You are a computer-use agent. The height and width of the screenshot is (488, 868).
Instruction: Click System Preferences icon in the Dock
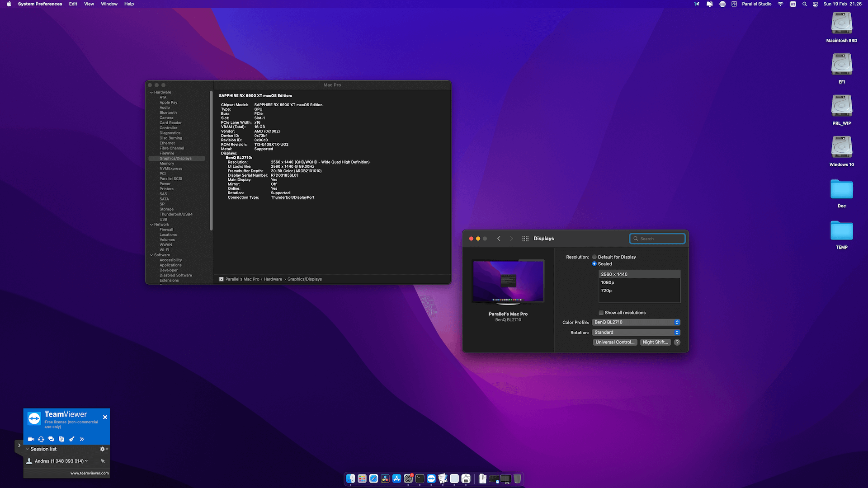tap(408, 479)
